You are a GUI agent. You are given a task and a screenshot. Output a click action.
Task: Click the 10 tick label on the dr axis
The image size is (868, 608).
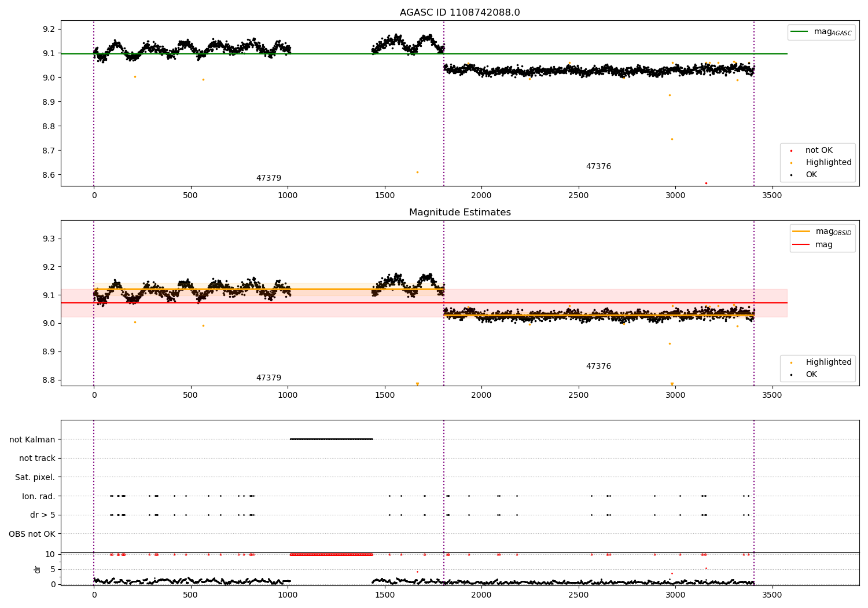[x=50, y=555]
